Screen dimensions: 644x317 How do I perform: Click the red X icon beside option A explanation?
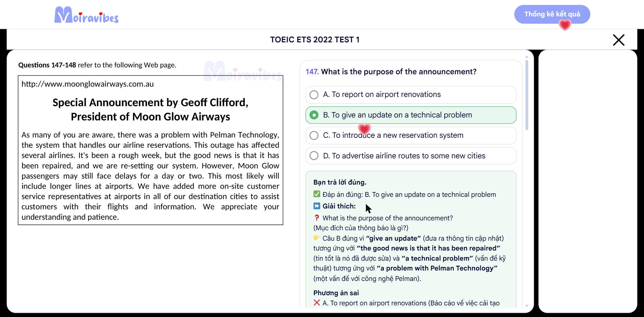click(x=317, y=303)
